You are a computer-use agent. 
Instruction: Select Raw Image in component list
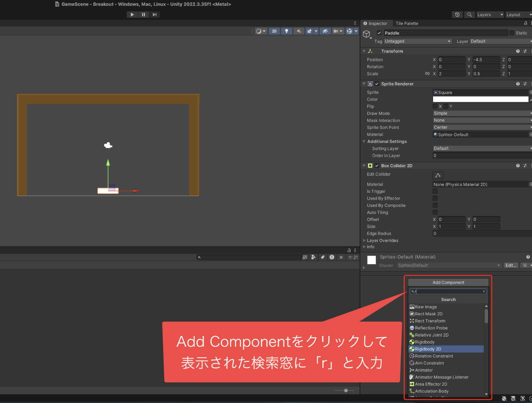447,307
